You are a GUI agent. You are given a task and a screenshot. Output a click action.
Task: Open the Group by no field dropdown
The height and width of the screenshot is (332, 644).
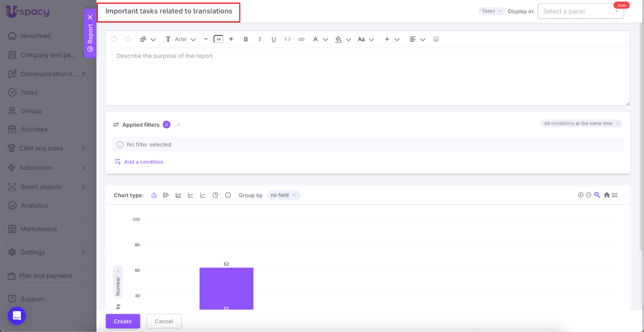click(283, 195)
